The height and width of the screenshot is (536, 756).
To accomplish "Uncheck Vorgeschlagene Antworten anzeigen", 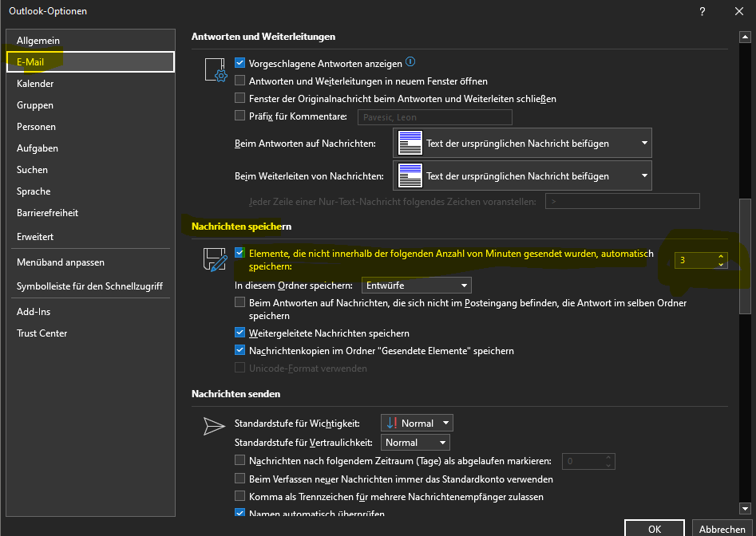I will pyautogui.click(x=239, y=62).
